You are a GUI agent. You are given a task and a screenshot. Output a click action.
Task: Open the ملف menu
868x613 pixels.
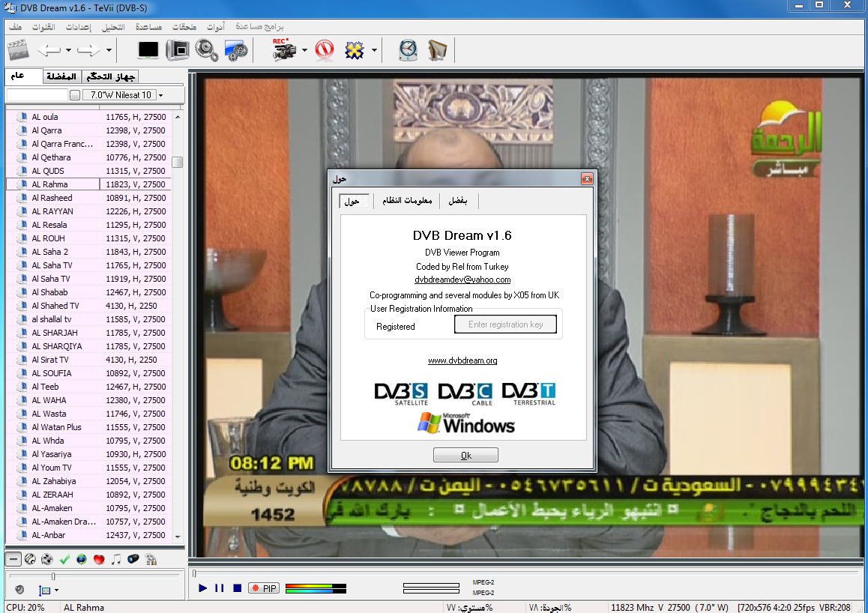click(x=16, y=26)
